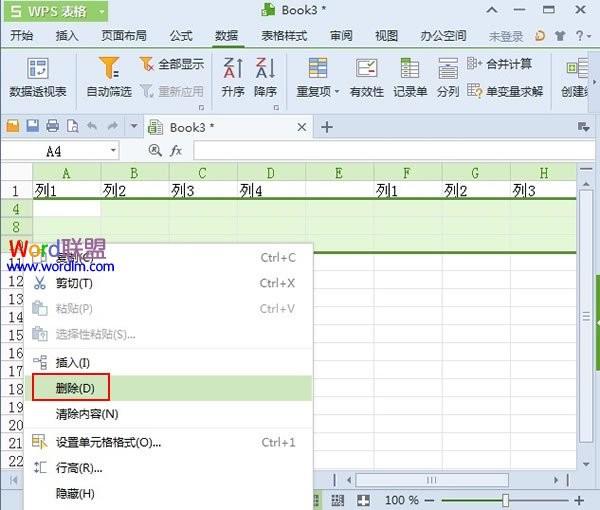Click Text to Columns (分列) tool
This screenshot has width=600, height=510.
point(448,78)
